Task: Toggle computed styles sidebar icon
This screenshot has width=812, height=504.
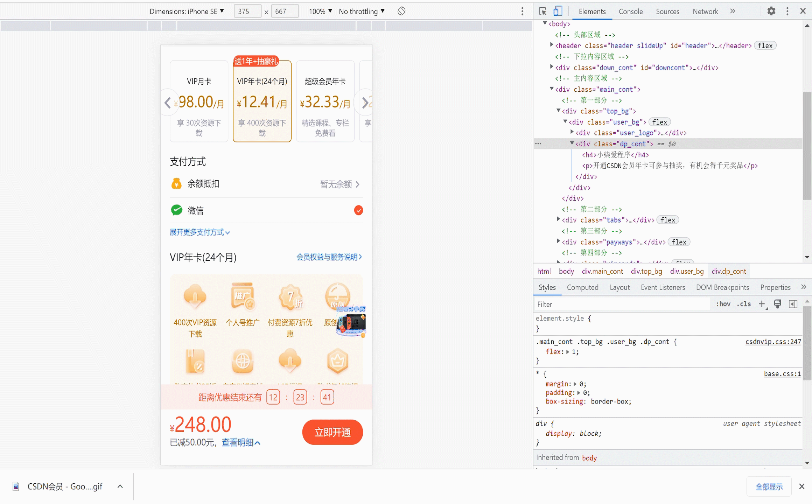Action: pos(793,304)
